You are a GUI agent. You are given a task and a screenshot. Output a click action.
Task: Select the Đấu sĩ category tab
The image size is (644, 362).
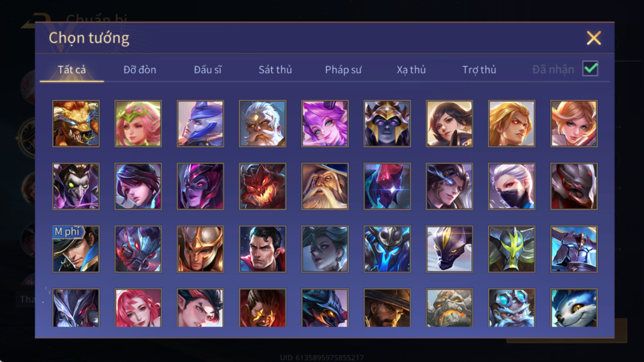point(208,70)
